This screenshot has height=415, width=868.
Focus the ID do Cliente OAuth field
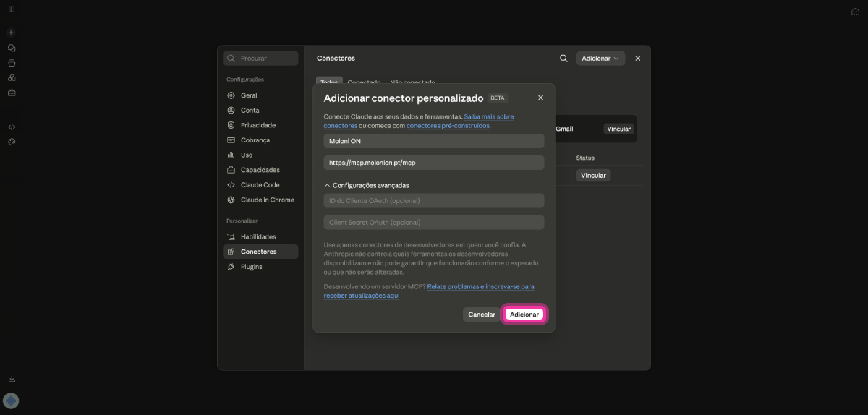[434, 200]
